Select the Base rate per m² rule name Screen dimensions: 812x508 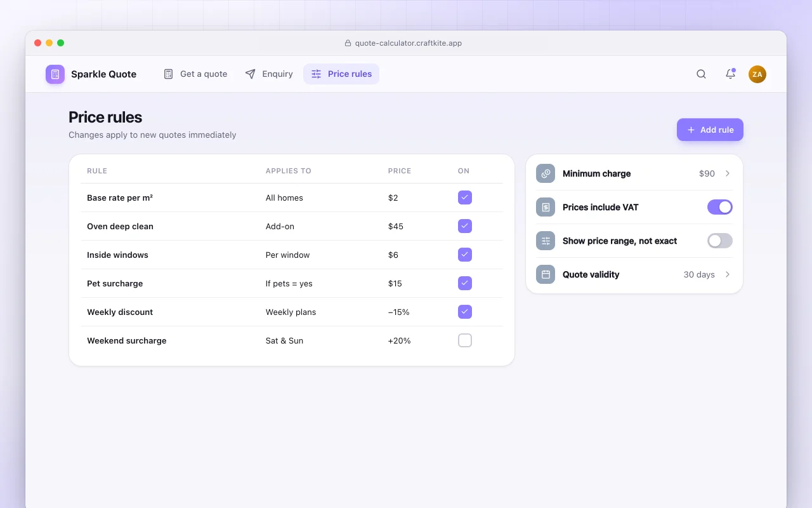120,197
